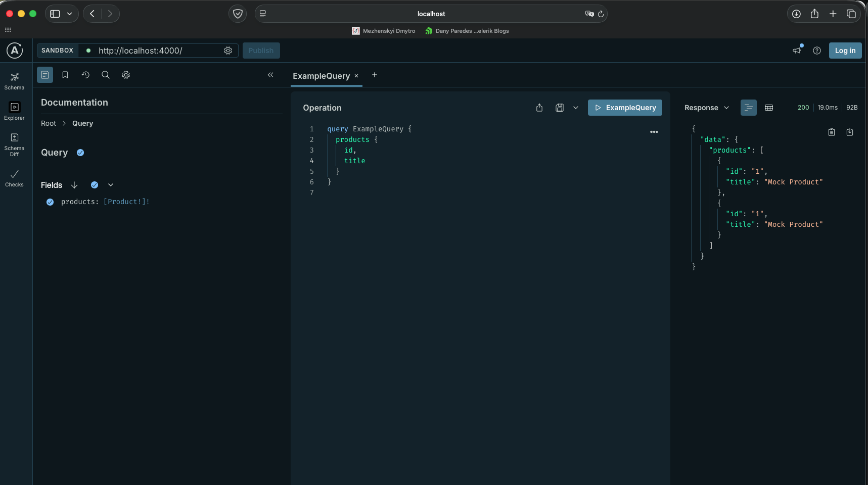868x485 pixels.
Task: Switch to the Explorer sidebar view
Action: point(14,111)
